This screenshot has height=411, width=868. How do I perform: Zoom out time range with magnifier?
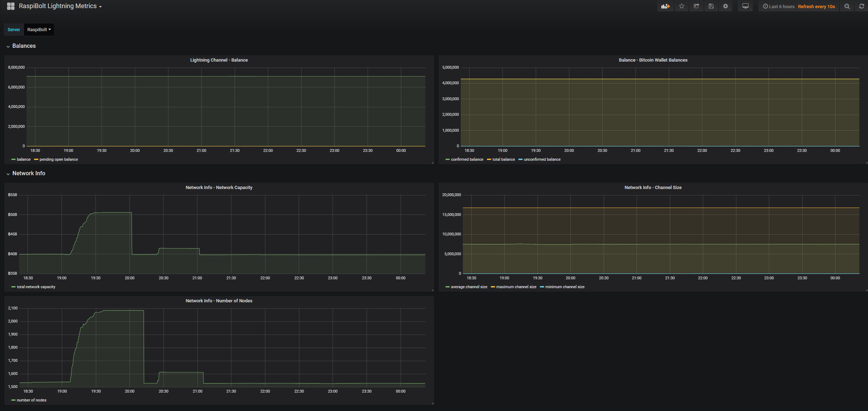[847, 6]
